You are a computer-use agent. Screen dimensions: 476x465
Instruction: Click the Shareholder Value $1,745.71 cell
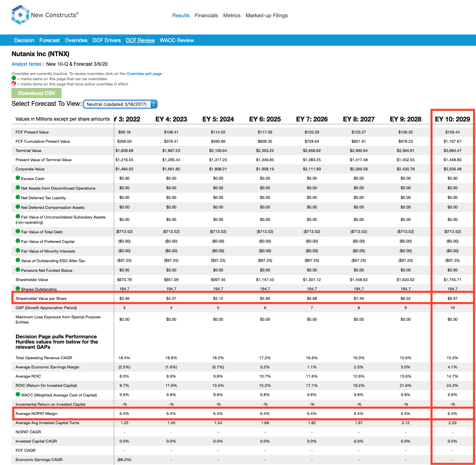[x=452, y=280]
